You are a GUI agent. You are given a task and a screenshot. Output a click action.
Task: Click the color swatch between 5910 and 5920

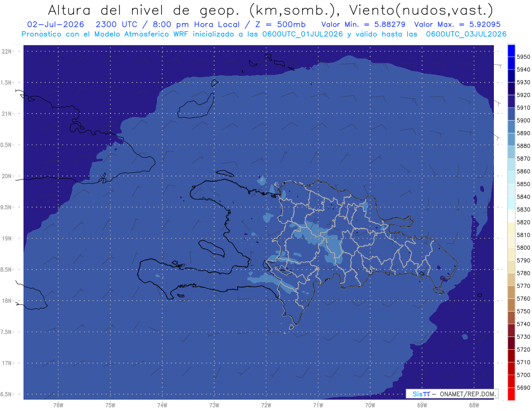pos(511,102)
